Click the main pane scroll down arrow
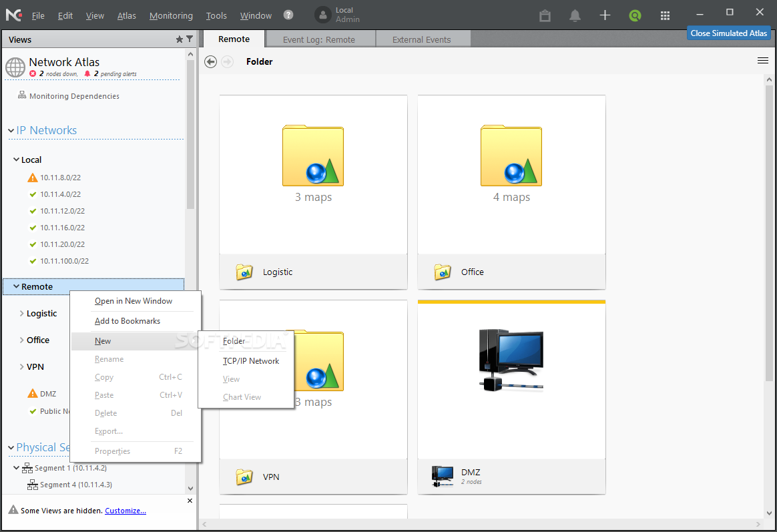This screenshot has height=532, width=777. pyautogui.click(x=769, y=513)
